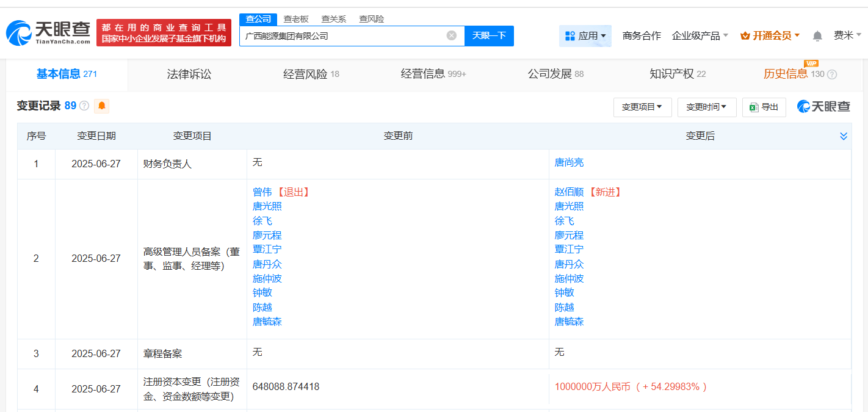Viewport: 868px width, 412px height.
Task: Click the 变更记录 section heading
Action: (39, 106)
